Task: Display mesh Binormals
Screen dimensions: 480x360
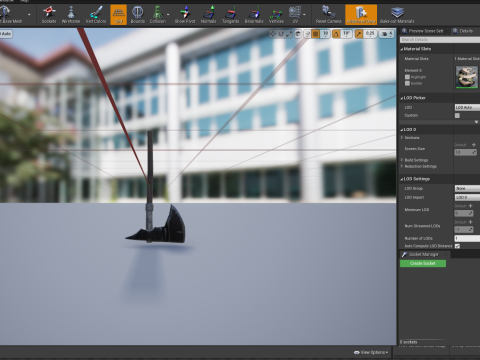Action: pos(254,15)
